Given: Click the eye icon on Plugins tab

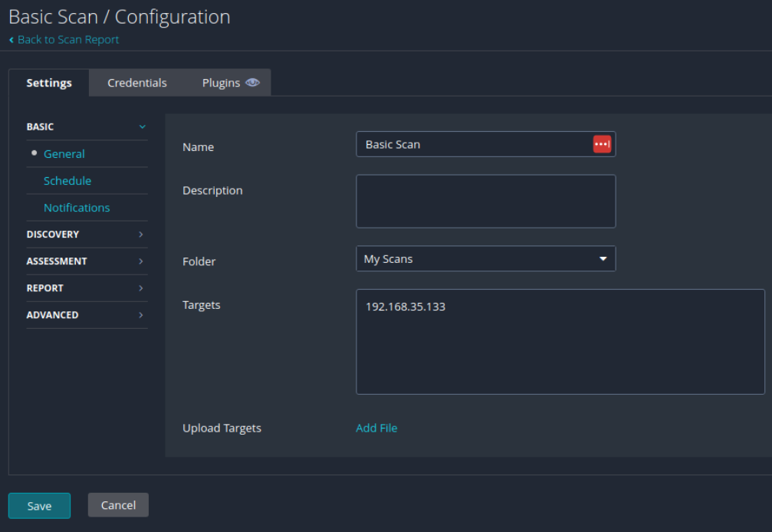Looking at the screenshot, I should coord(252,83).
